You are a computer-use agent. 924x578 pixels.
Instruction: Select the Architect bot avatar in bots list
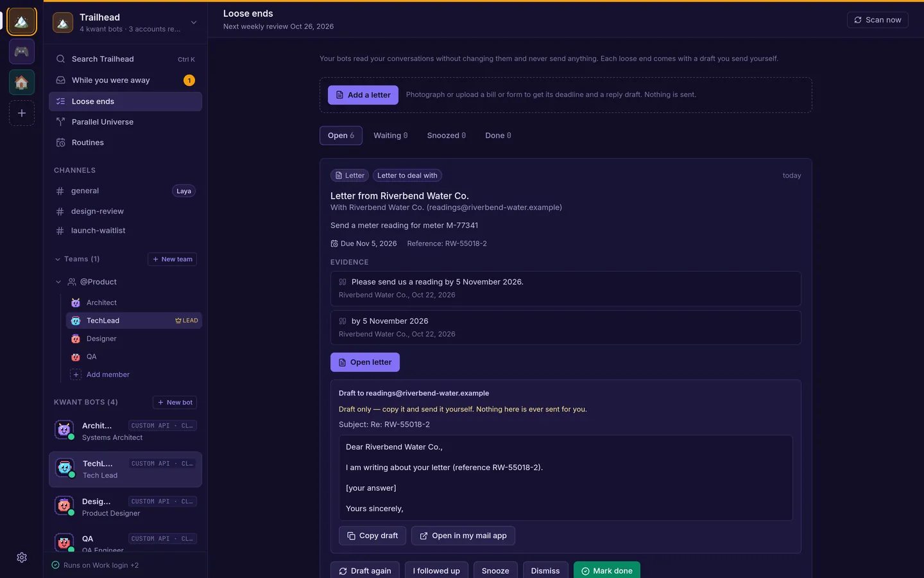[64, 430]
